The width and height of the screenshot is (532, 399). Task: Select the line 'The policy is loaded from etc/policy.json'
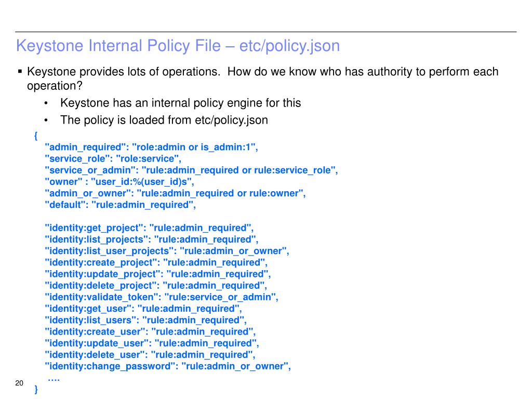click(164, 120)
